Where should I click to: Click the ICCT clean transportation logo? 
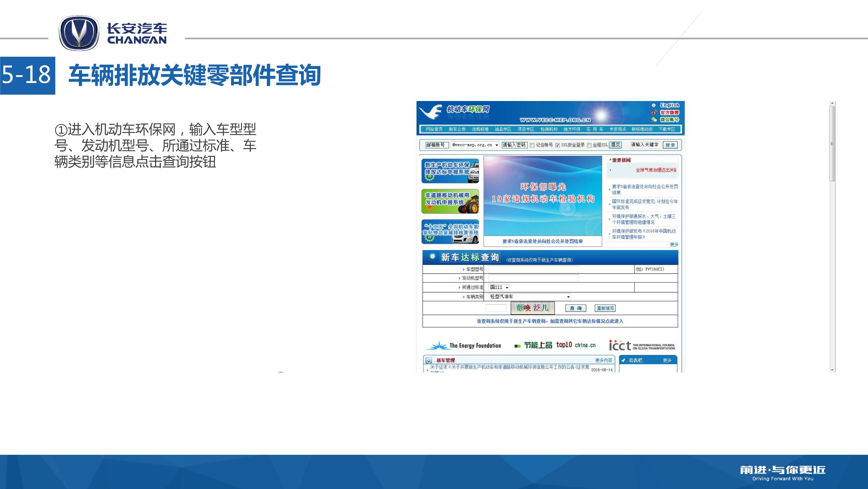(x=642, y=345)
